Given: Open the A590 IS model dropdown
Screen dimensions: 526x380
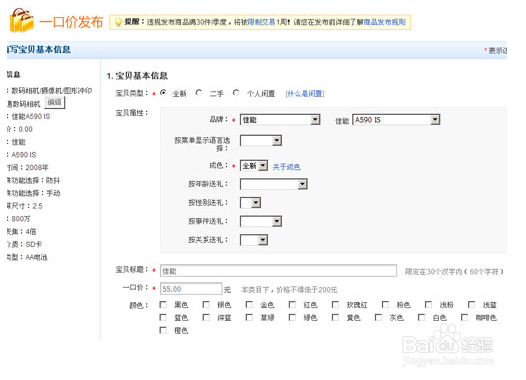Looking at the screenshot, I should [x=396, y=120].
